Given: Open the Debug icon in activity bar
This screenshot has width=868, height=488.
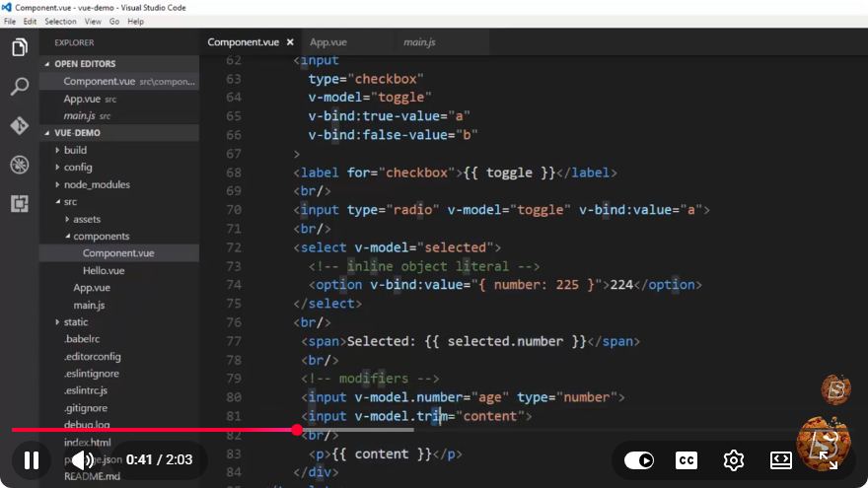Looking at the screenshot, I should click(20, 165).
